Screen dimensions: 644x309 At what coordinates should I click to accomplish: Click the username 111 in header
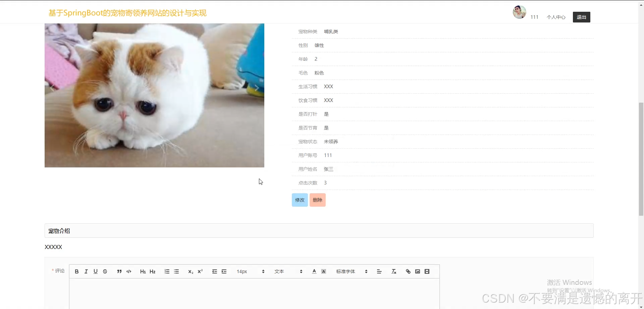pos(534,17)
